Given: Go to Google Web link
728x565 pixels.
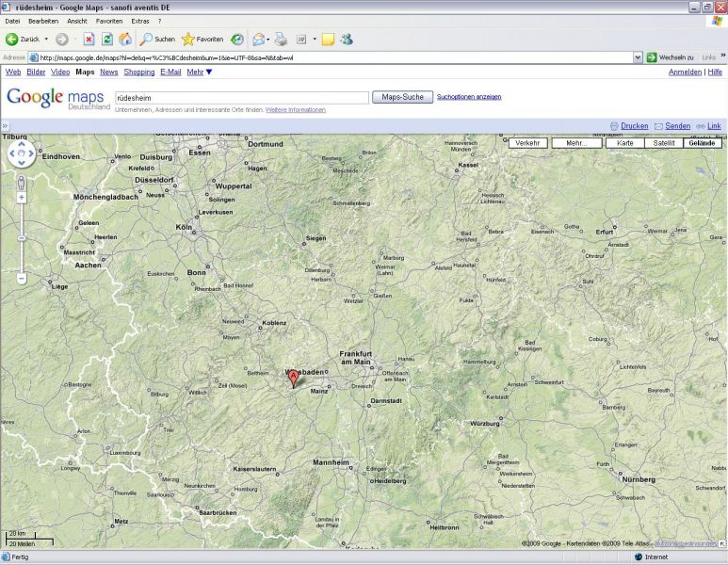Looking at the screenshot, I should pos(13,72).
